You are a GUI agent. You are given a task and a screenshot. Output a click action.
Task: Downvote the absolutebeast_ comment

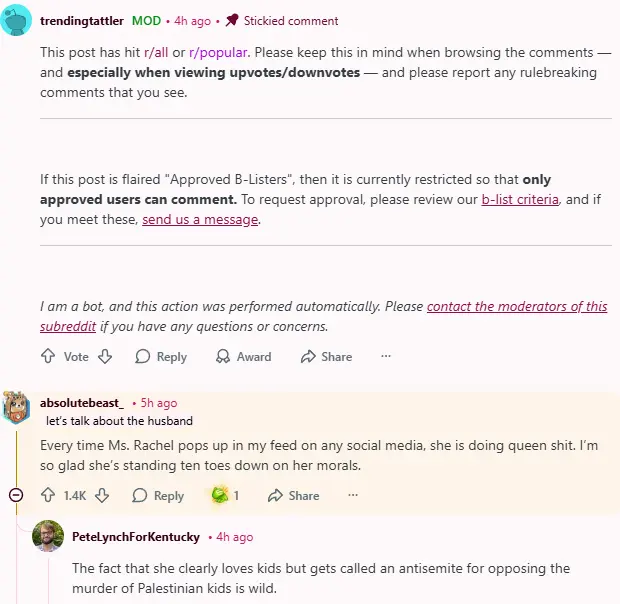[x=101, y=495]
